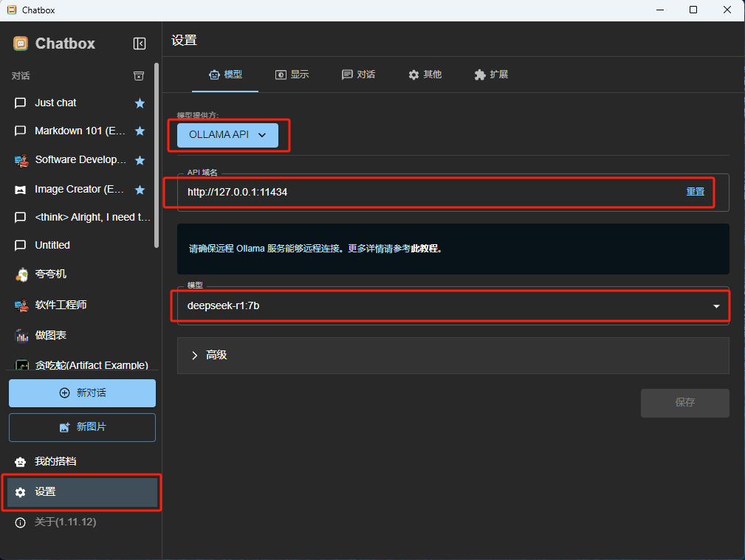Image resolution: width=745 pixels, height=560 pixels.
Task: Click the 夸夸机 avatar icon
Action: [x=21, y=274]
